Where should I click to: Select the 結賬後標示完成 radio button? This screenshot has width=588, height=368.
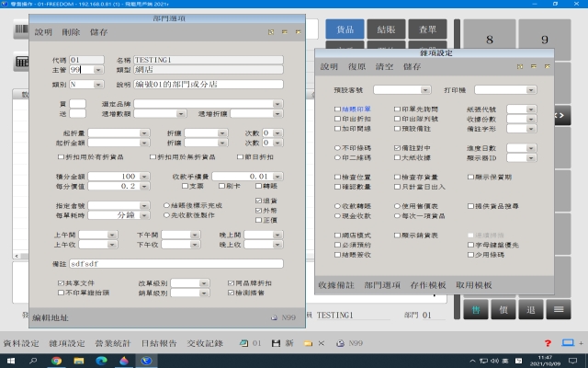click(x=164, y=204)
